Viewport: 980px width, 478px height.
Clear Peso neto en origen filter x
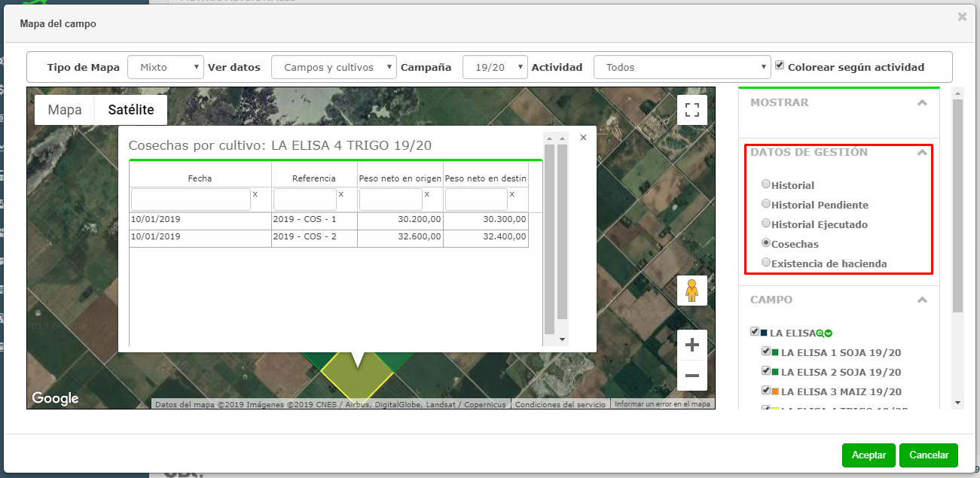(x=426, y=194)
